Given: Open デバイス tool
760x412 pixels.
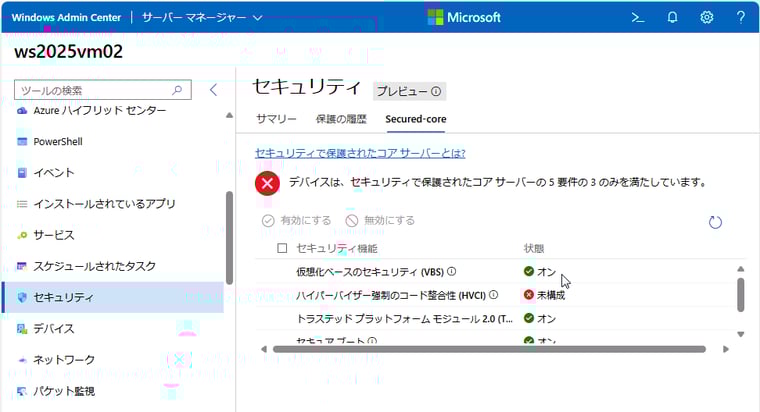Looking at the screenshot, I should (x=53, y=329).
